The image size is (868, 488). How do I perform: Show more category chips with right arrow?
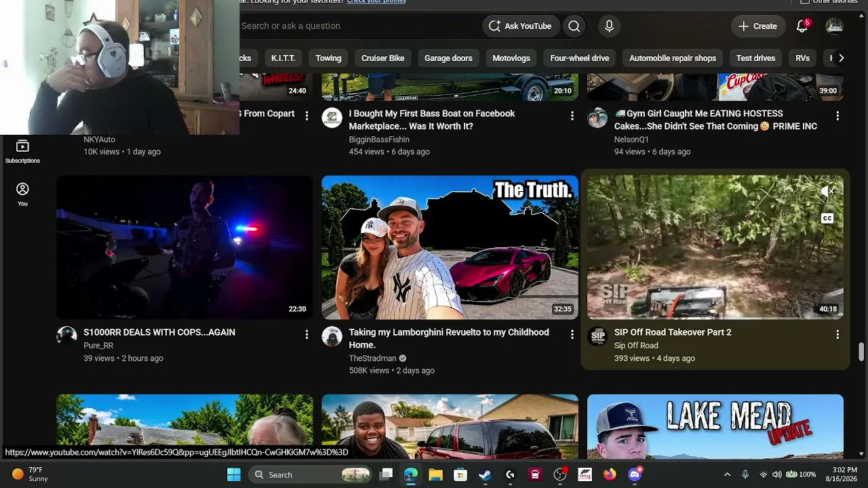841,58
